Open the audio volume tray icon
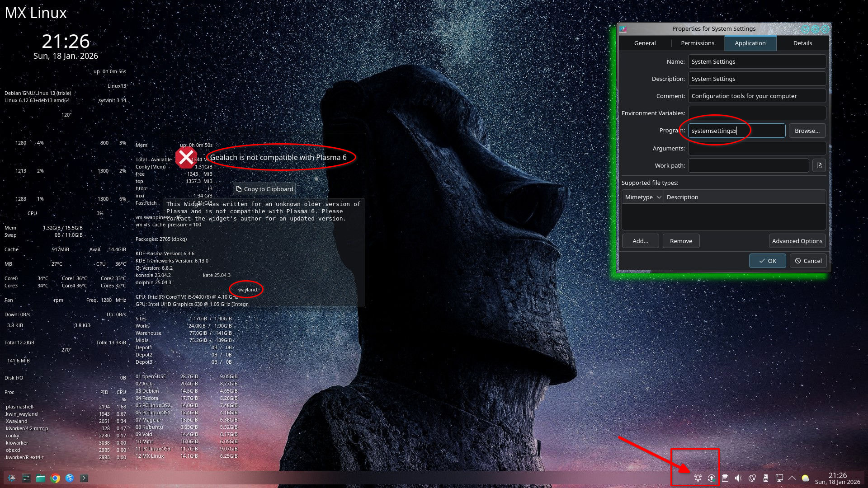 tap(738, 478)
